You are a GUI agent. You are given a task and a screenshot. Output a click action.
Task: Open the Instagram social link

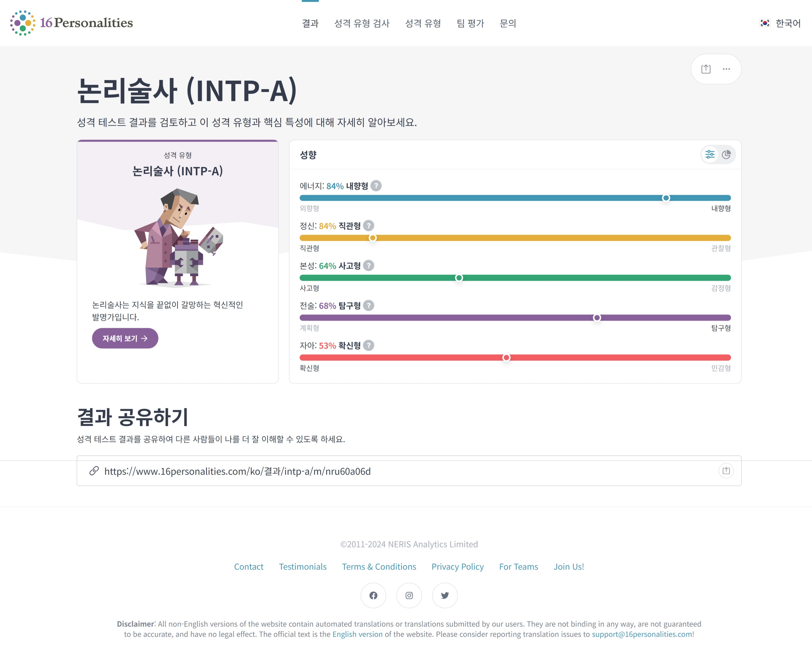tap(409, 596)
